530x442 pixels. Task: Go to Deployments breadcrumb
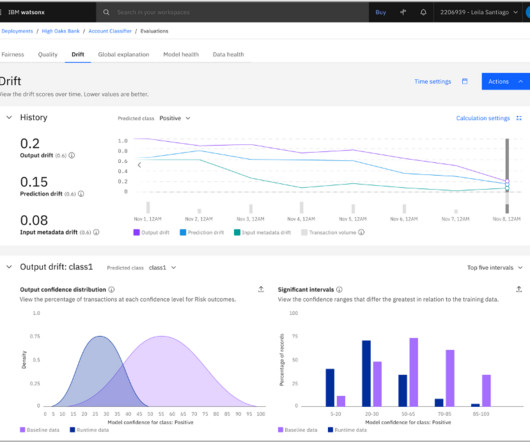click(x=17, y=31)
